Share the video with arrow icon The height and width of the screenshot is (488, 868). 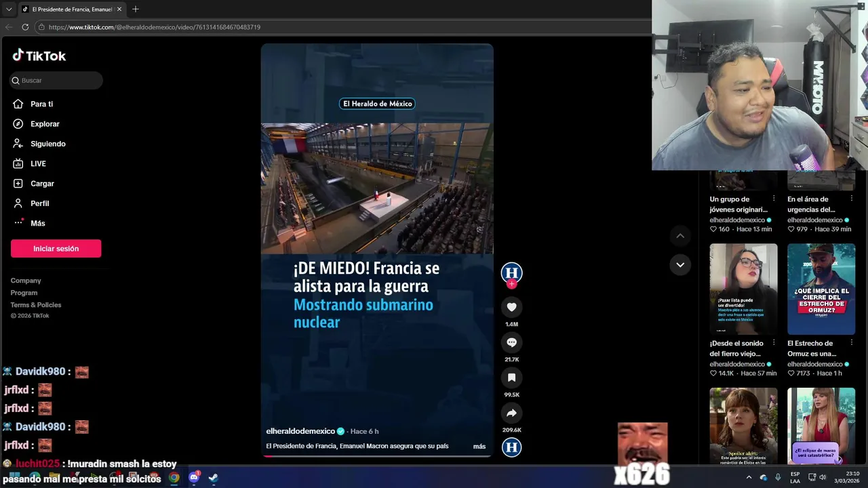[x=511, y=413]
